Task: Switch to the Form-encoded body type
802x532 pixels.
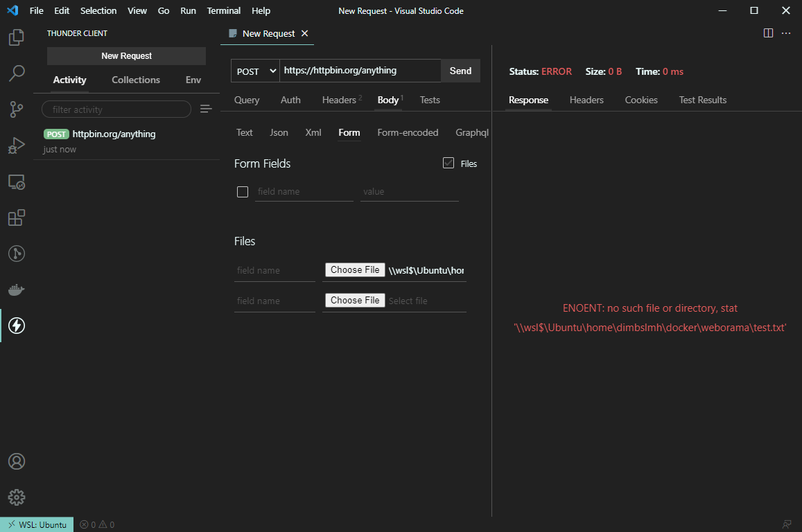Action: (408, 132)
